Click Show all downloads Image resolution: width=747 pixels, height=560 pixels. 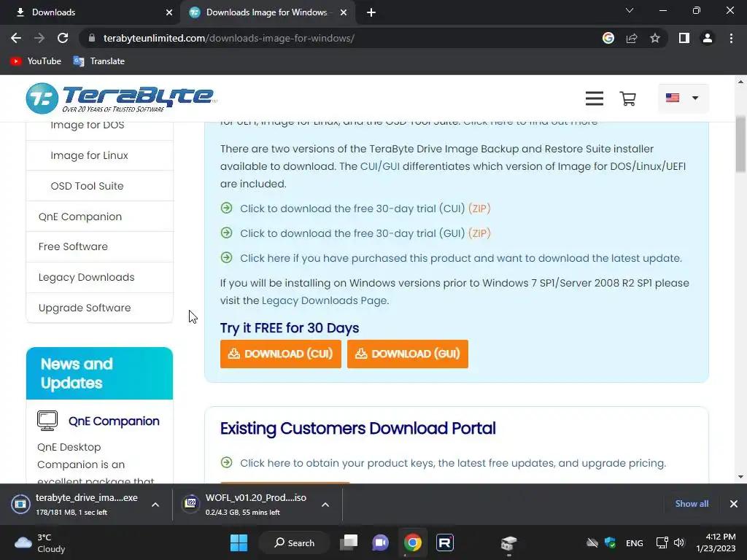coord(692,504)
